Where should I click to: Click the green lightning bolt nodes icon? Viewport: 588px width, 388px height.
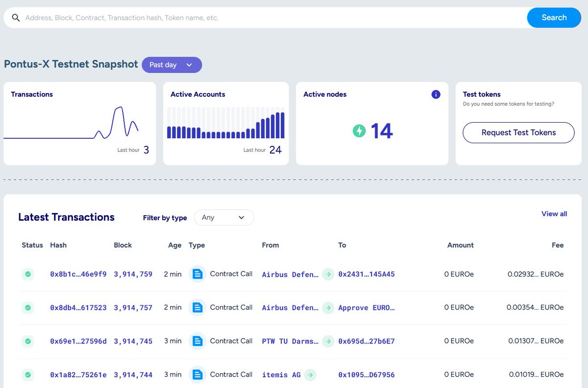(x=359, y=131)
